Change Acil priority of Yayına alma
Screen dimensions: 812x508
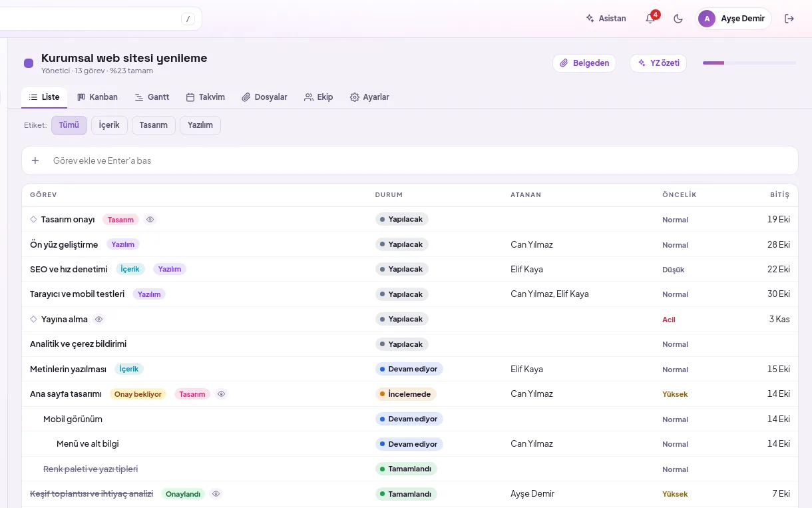tap(668, 320)
